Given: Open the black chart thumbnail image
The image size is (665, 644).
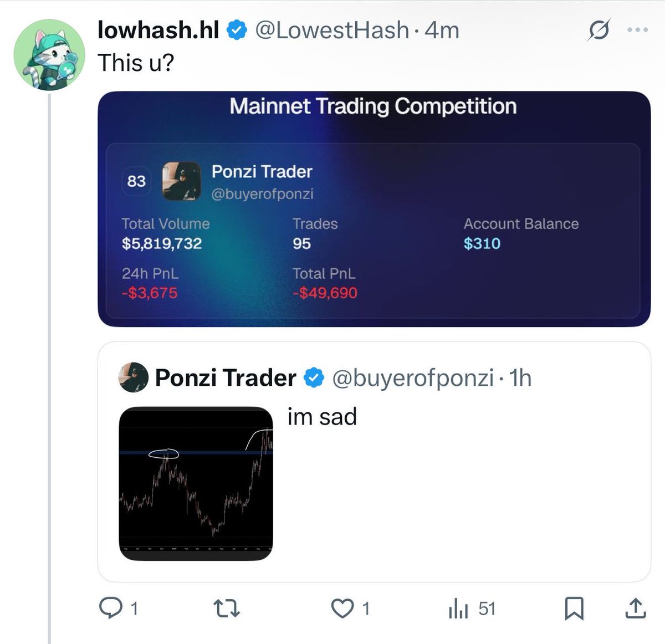Looking at the screenshot, I should [196, 483].
